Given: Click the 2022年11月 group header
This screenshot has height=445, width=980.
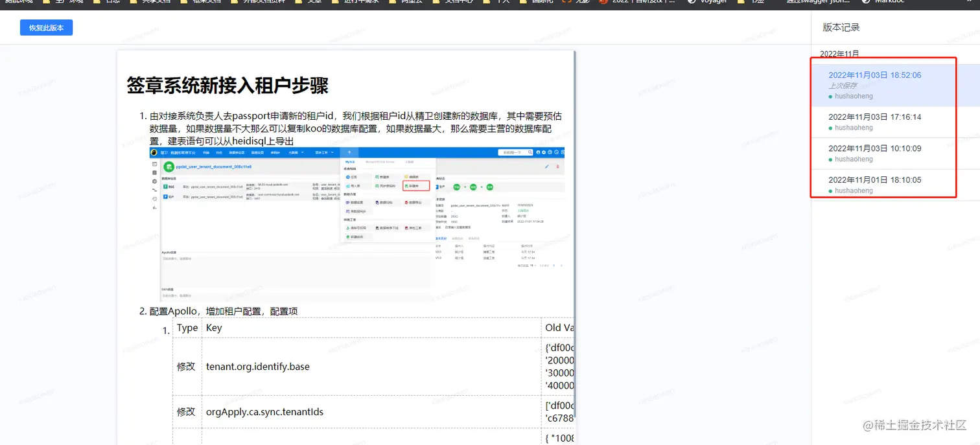Looking at the screenshot, I should pyautogui.click(x=839, y=54).
